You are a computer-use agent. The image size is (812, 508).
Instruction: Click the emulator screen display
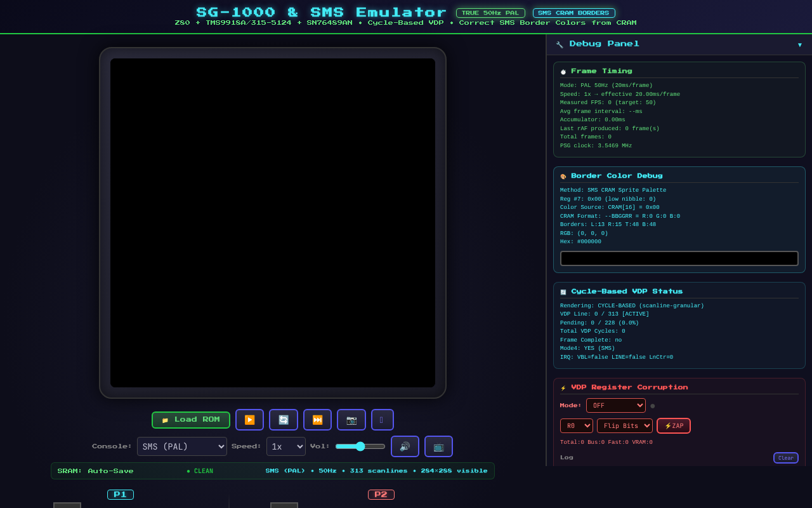click(273, 223)
